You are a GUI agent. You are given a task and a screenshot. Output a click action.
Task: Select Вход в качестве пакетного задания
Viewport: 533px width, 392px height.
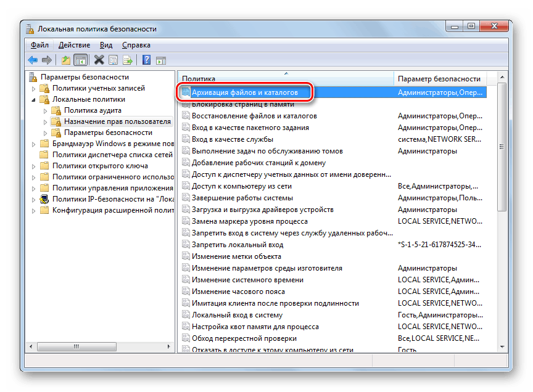[250, 128]
